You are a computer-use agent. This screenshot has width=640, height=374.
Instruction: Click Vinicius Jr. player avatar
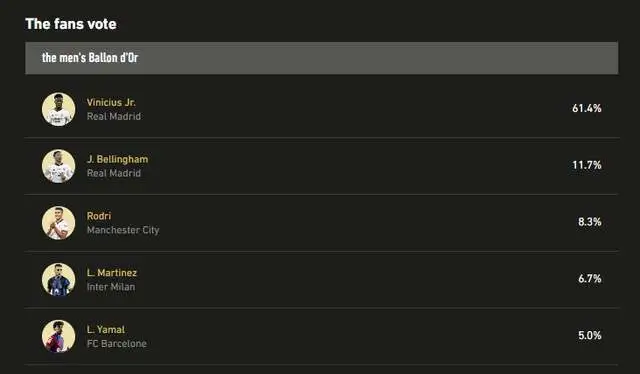click(x=58, y=109)
